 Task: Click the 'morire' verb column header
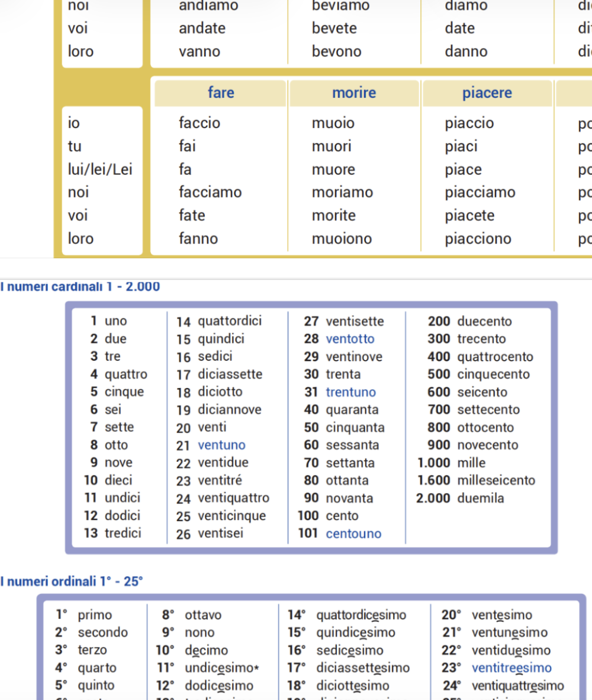354,93
